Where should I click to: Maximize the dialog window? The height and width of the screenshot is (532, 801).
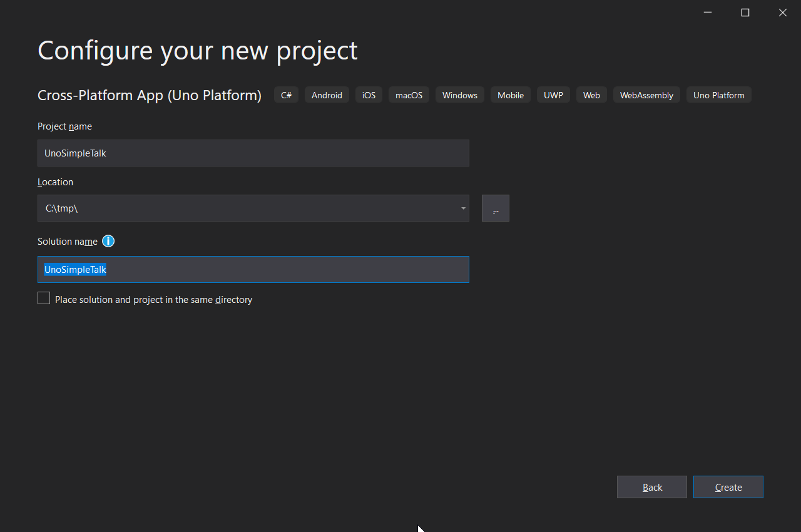[745, 13]
